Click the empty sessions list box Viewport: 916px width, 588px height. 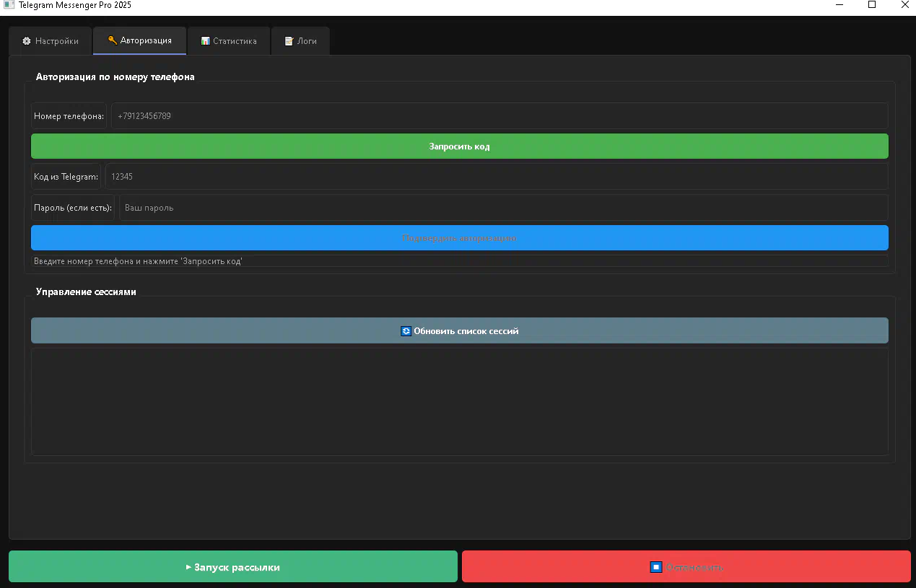(x=460, y=402)
